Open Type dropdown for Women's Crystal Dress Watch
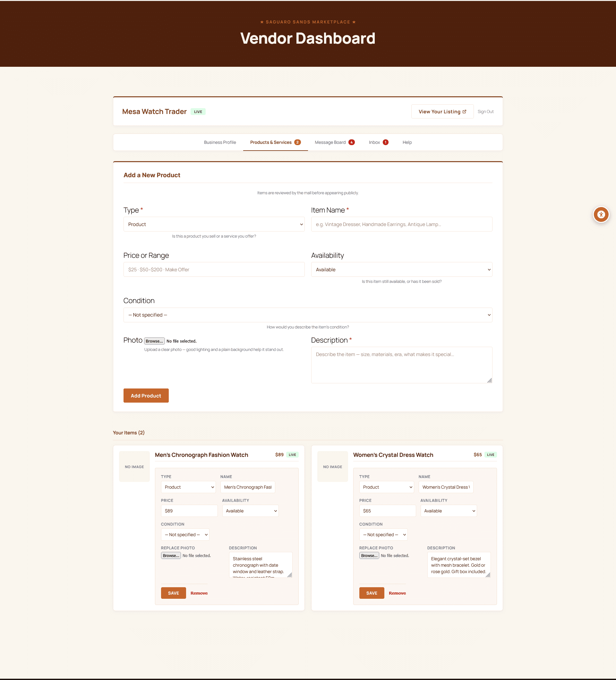The height and width of the screenshot is (680, 616). [x=387, y=487]
